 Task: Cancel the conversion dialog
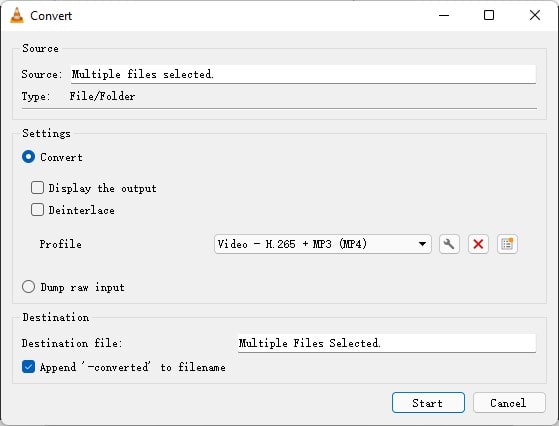pos(509,403)
